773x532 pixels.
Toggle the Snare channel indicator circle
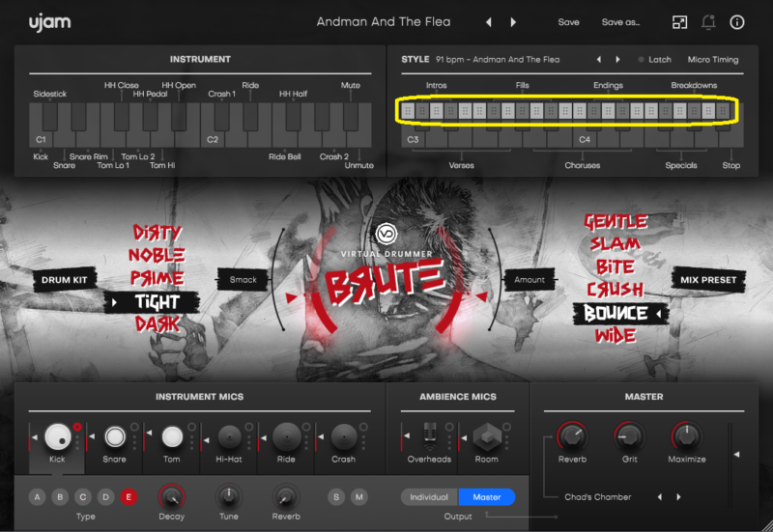134,427
